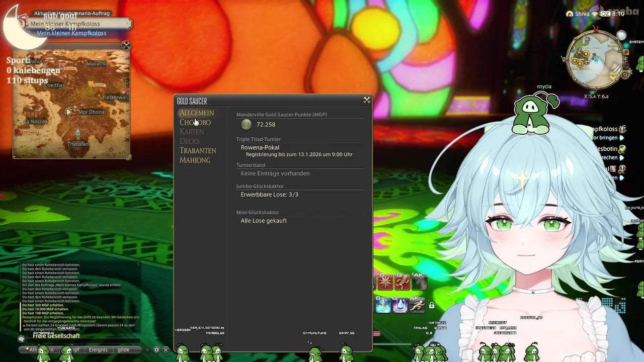Image resolution: width=644 pixels, height=362 pixels.
Task: Click the aetheryte marker above Thanalan
Action: pos(77,133)
